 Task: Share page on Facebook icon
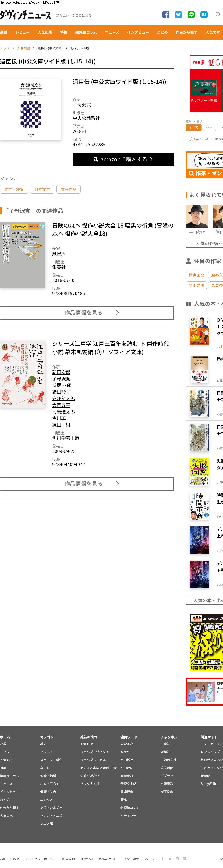(x=166, y=15)
